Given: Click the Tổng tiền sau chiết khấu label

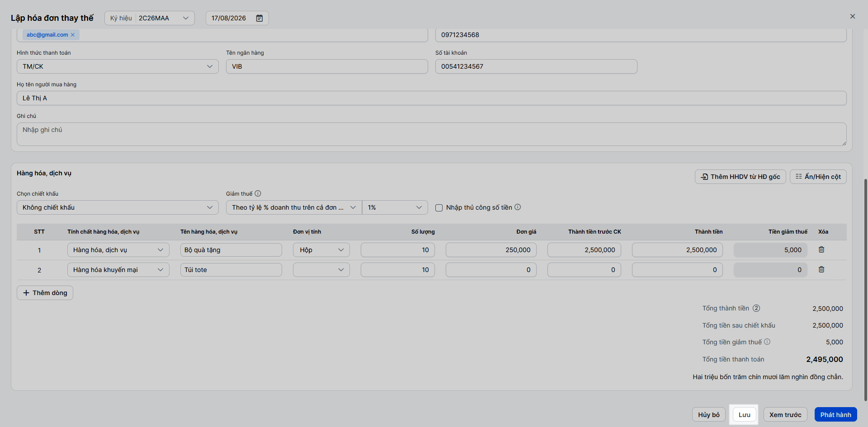Looking at the screenshot, I should 739,325.
